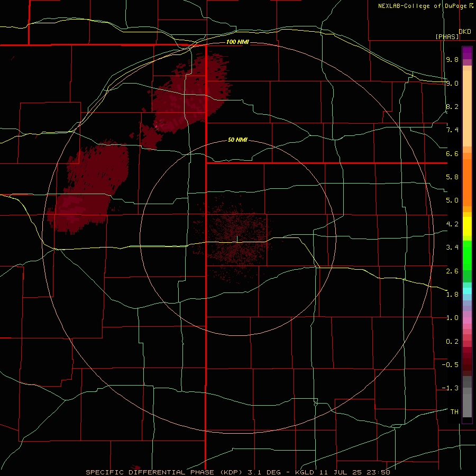Click the 4.2 value on the color scale
Viewport: 476px width, 476px height.
point(452,224)
